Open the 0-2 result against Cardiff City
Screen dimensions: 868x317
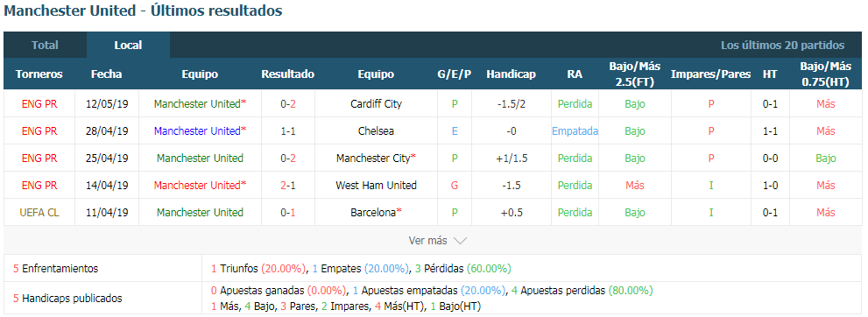[x=288, y=104]
